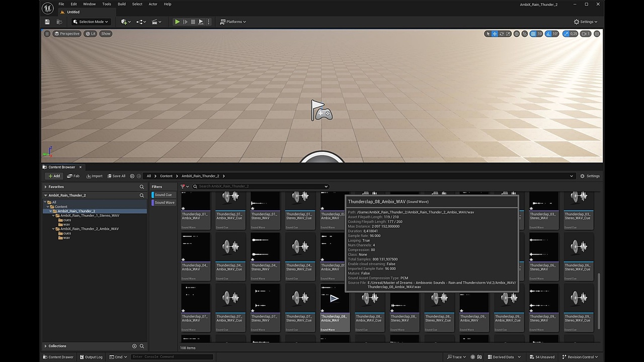
Task: Open camera speed setting
Action: tap(586, 34)
